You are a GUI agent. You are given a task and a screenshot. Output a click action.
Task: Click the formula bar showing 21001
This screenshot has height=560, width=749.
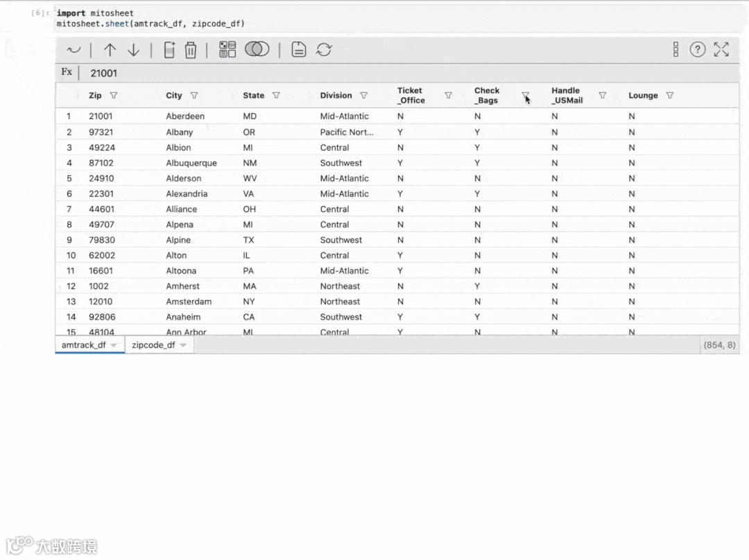(103, 73)
